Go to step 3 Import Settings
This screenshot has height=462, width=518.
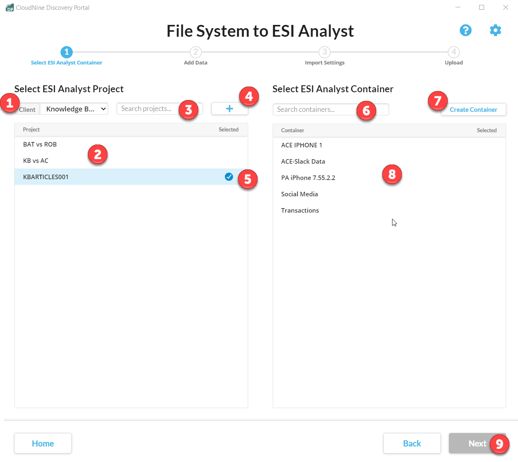324,56
